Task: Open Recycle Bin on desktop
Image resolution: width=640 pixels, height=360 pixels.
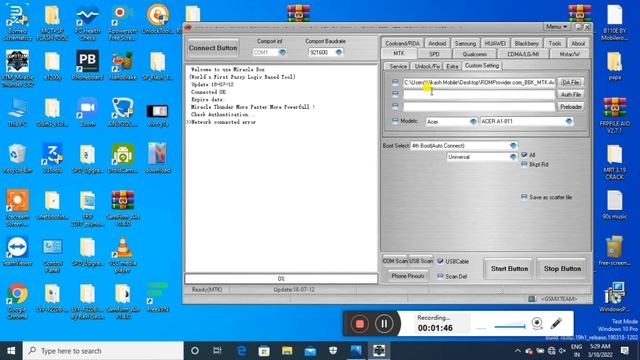Action: [17, 158]
